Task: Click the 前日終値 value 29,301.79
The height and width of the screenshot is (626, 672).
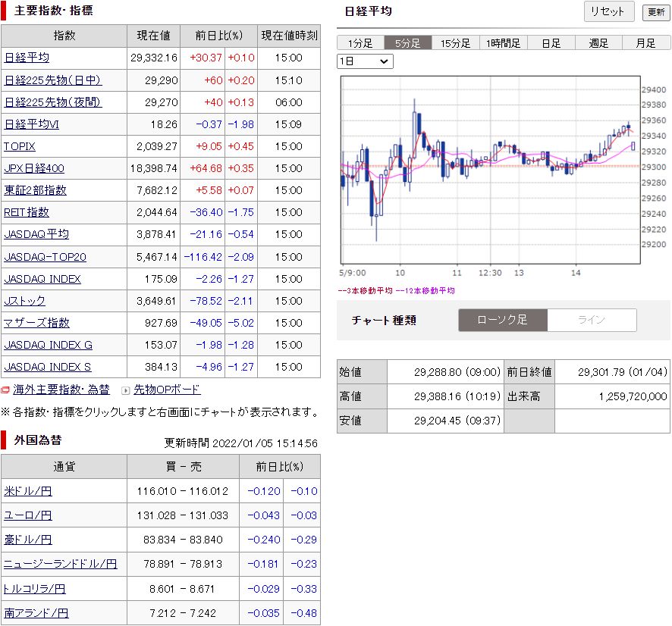Action: click(623, 372)
